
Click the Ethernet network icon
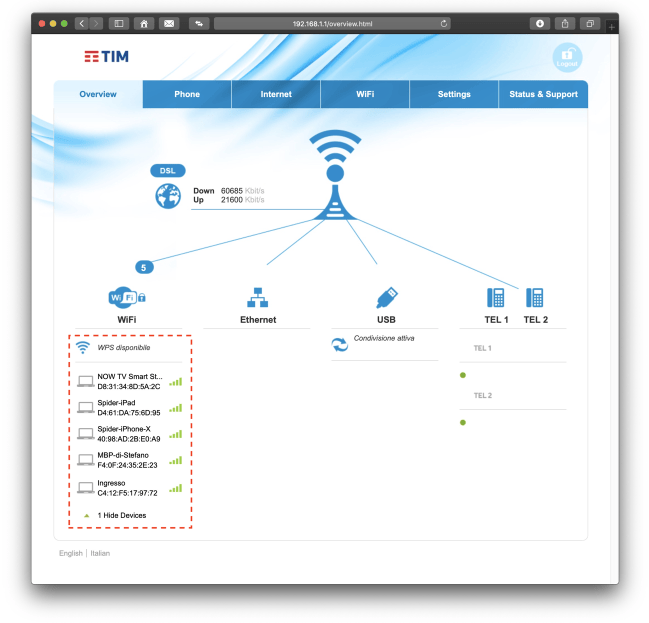[257, 298]
